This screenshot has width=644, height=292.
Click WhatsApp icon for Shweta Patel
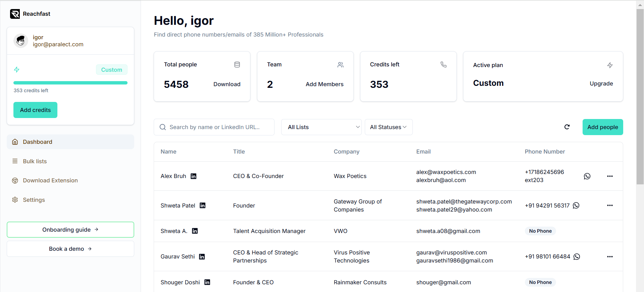(x=576, y=206)
